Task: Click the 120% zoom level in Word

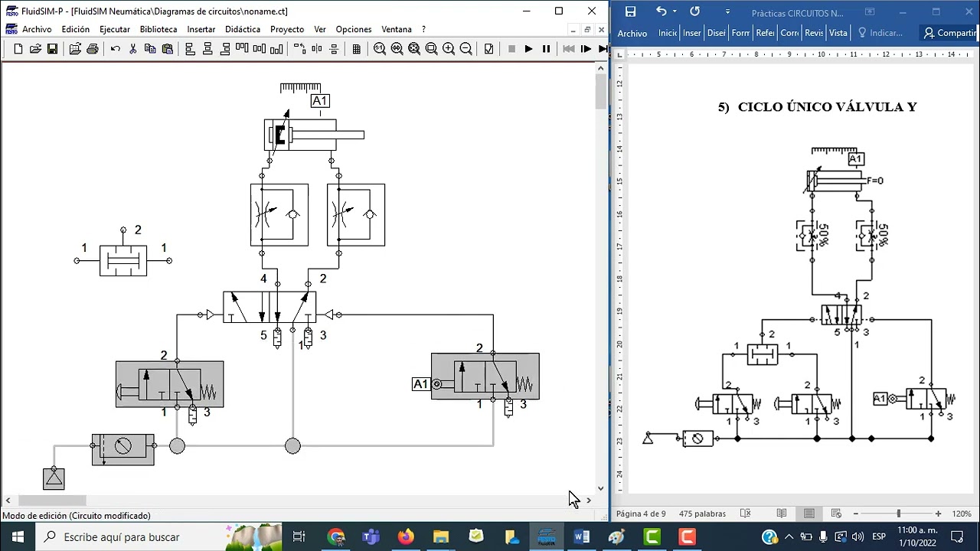Action: pyautogui.click(x=962, y=514)
